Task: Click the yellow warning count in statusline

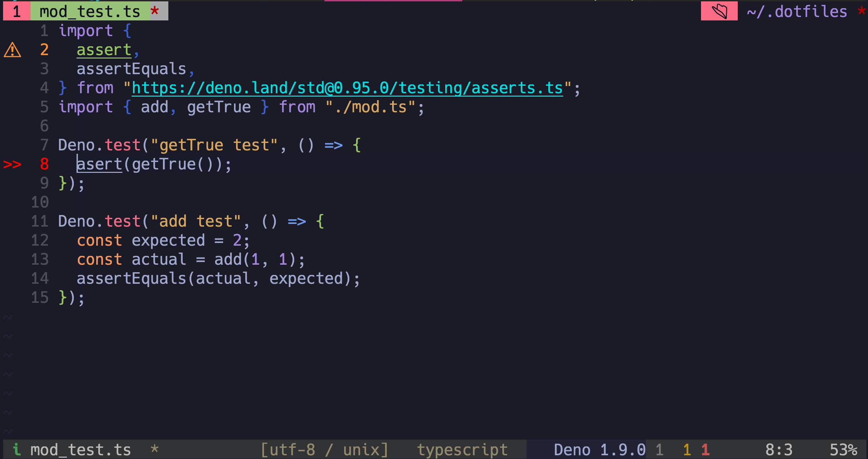Action: coord(687,449)
